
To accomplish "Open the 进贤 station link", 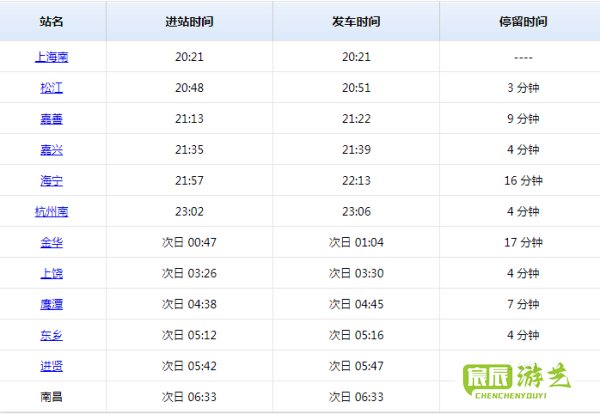I will click(51, 367).
